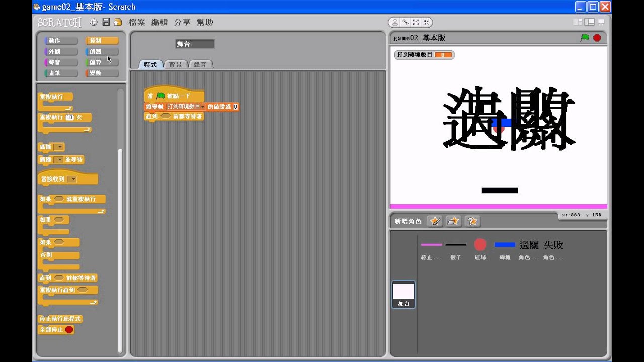644x362 pixels.
Task: Open the 分享 menu
Action: click(x=182, y=22)
